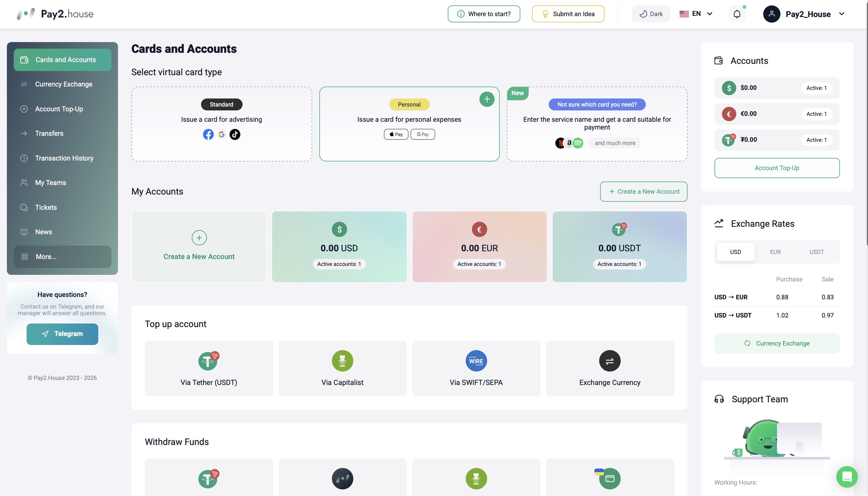Open Transfers in sidebar
This screenshot has width=868, height=496.
(x=62, y=133)
